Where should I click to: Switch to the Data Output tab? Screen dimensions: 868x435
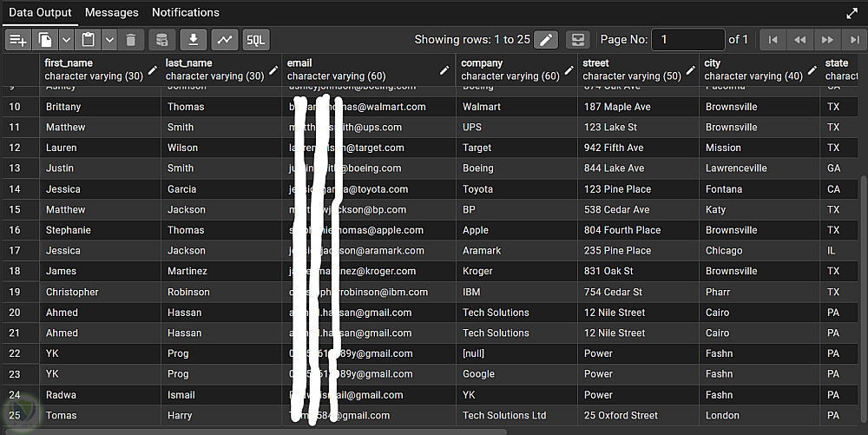[x=40, y=12]
